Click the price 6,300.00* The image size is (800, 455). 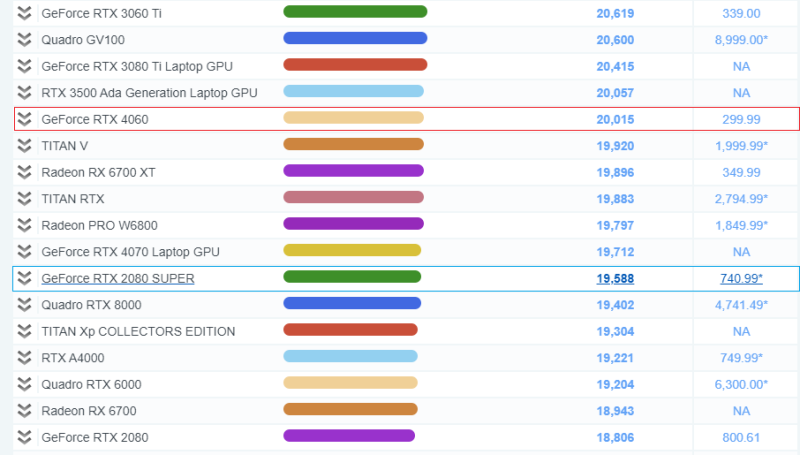point(741,385)
